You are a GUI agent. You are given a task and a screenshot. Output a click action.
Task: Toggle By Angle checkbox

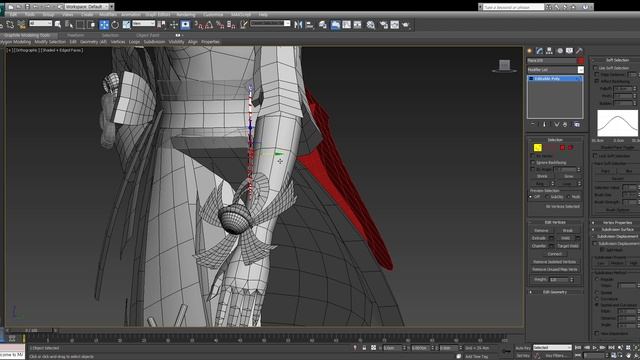(532, 169)
